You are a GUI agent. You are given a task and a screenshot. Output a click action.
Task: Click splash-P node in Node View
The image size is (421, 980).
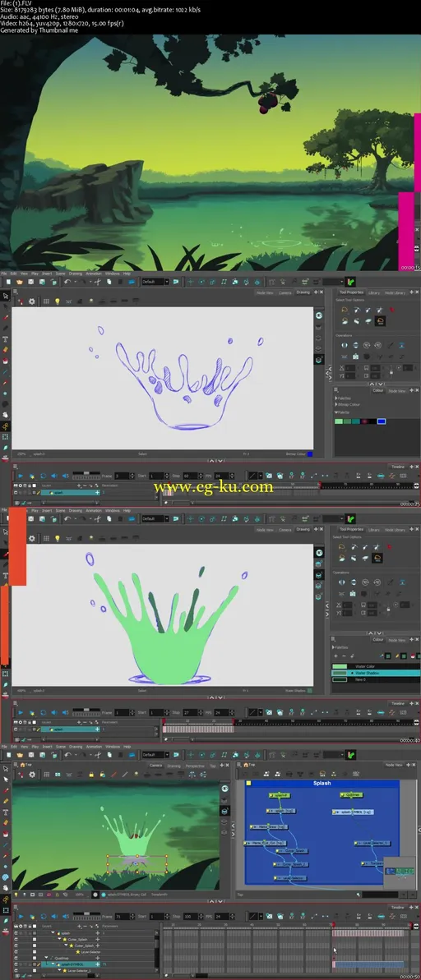(279, 796)
